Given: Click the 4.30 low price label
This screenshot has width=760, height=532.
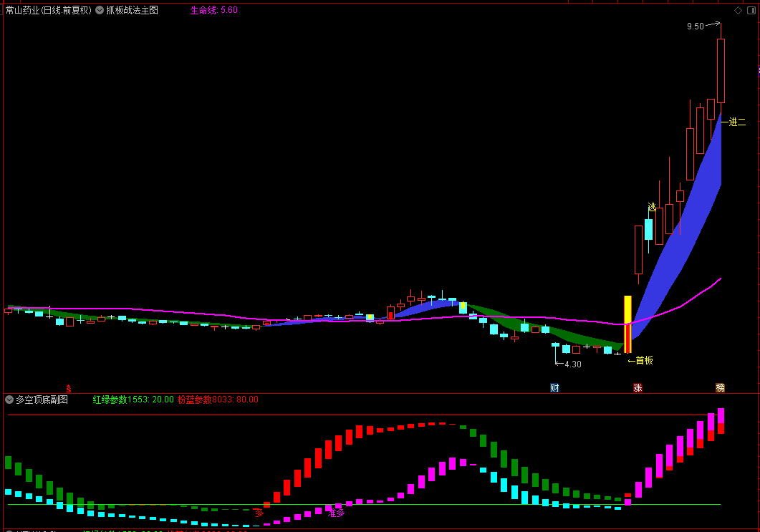Looking at the screenshot, I should pos(573,364).
